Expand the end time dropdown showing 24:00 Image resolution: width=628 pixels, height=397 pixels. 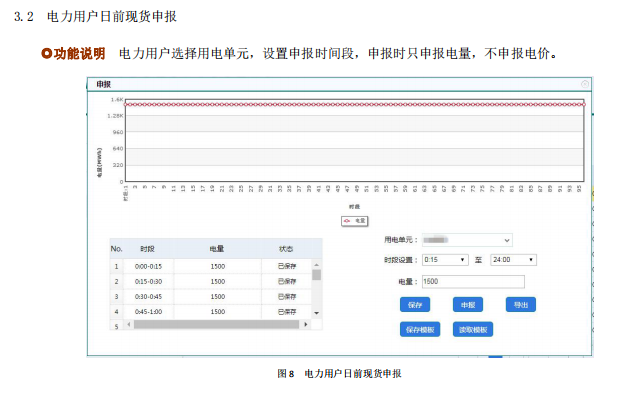513,260
